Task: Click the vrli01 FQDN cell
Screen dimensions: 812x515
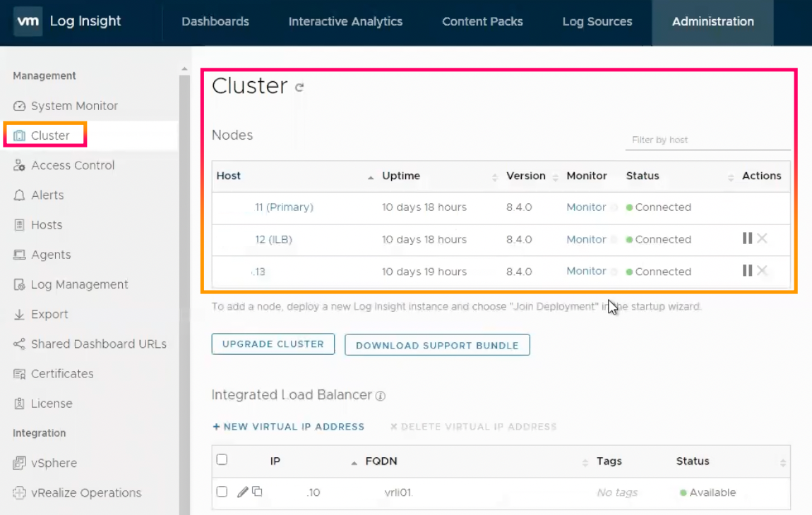Action: [x=398, y=492]
